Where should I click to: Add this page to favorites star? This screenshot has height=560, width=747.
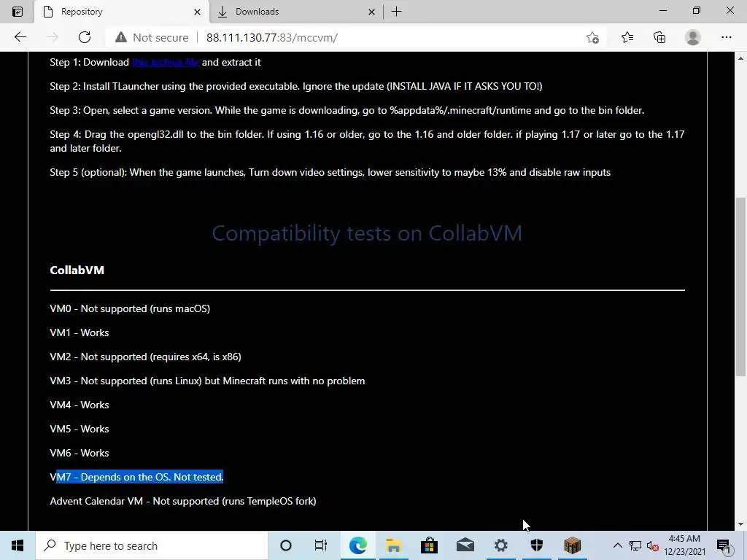pyautogui.click(x=592, y=38)
